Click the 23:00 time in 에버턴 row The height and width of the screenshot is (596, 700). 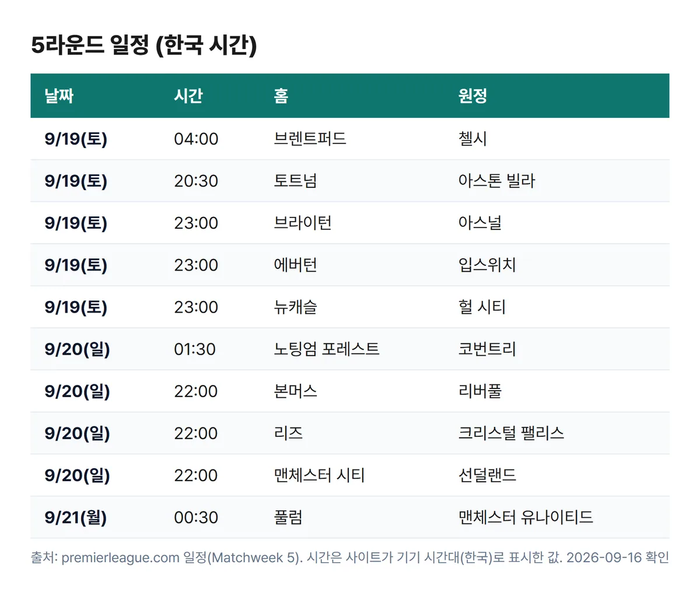click(x=196, y=265)
